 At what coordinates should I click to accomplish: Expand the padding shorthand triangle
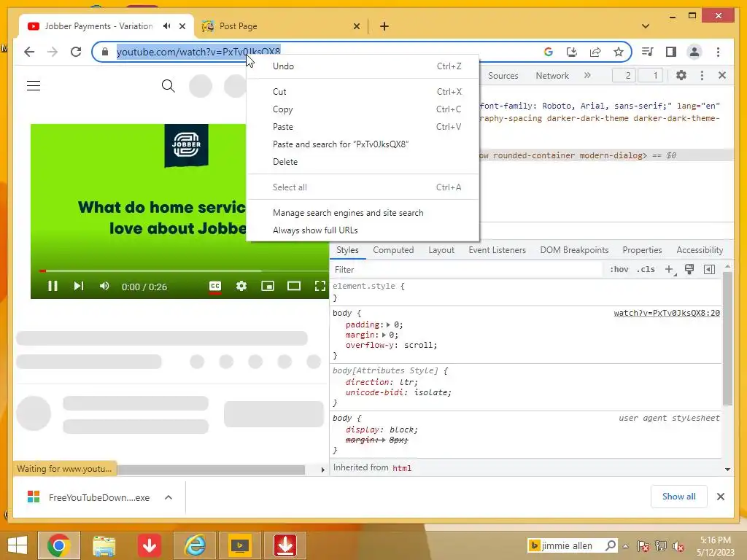(x=388, y=324)
